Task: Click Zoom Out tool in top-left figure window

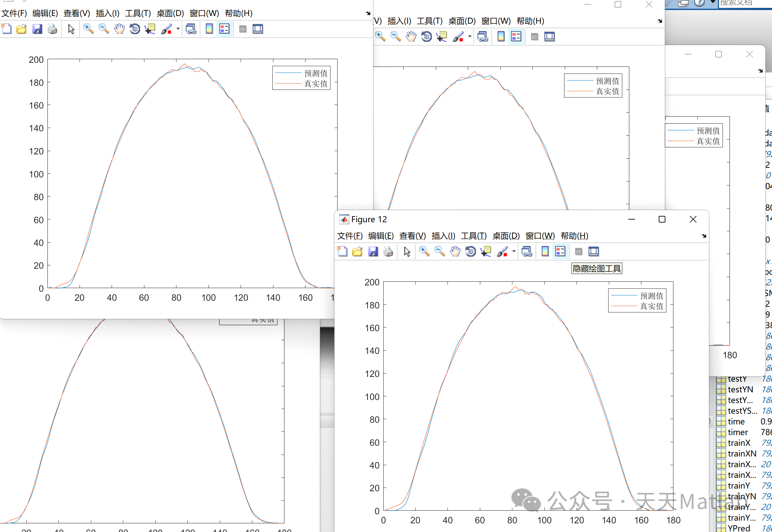Action: point(104,29)
